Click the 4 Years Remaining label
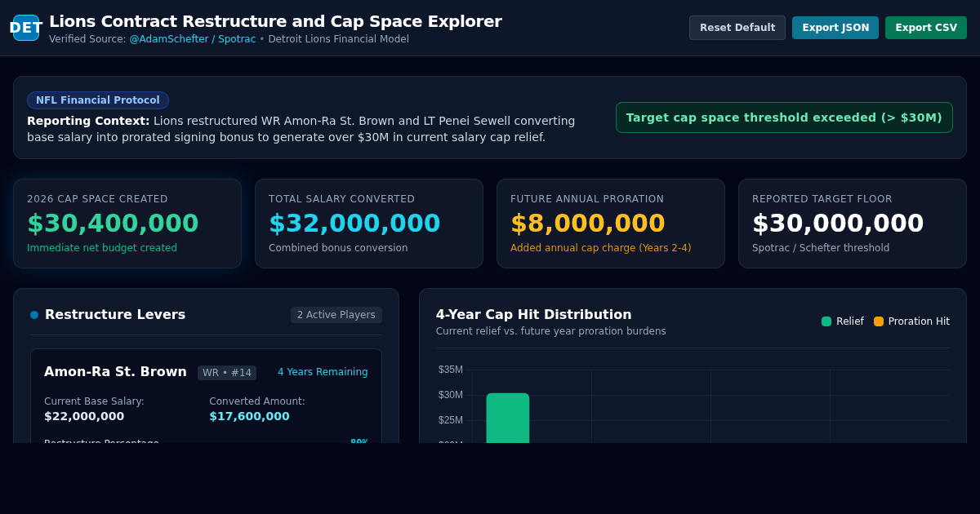 tap(323, 372)
